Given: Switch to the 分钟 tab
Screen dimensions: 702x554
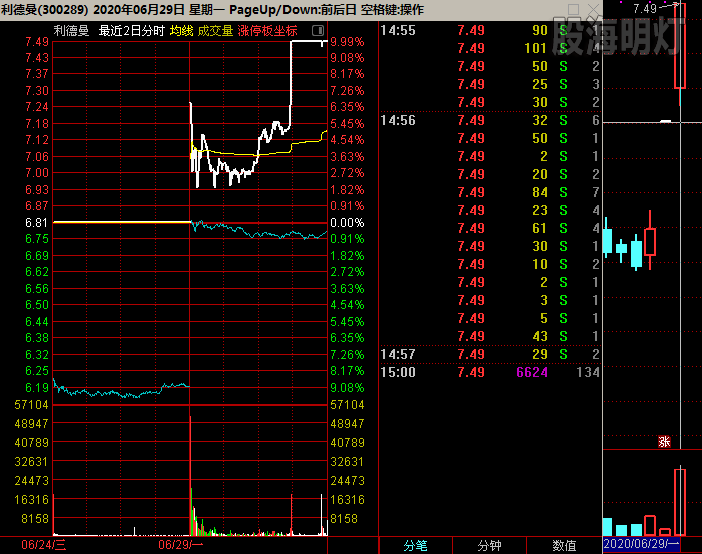Looking at the screenshot, I should [489, 545].
